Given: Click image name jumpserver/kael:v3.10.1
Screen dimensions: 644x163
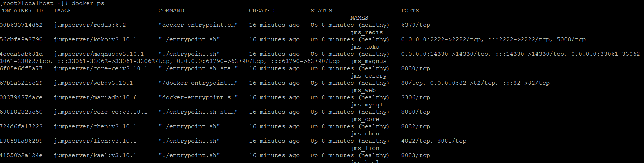Looking at the screenshot, I should click(x=95, y=155).
